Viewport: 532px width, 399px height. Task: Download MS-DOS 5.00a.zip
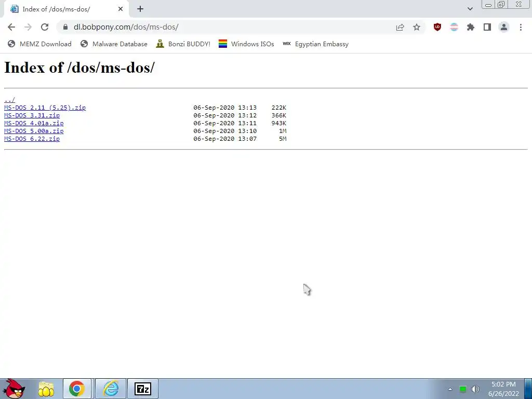point(34,131)
